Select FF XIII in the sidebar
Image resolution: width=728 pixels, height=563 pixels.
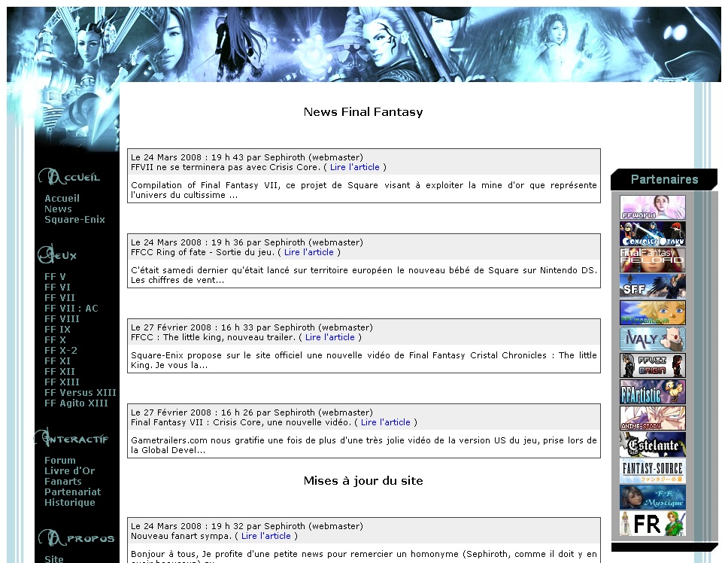(62, 382)
